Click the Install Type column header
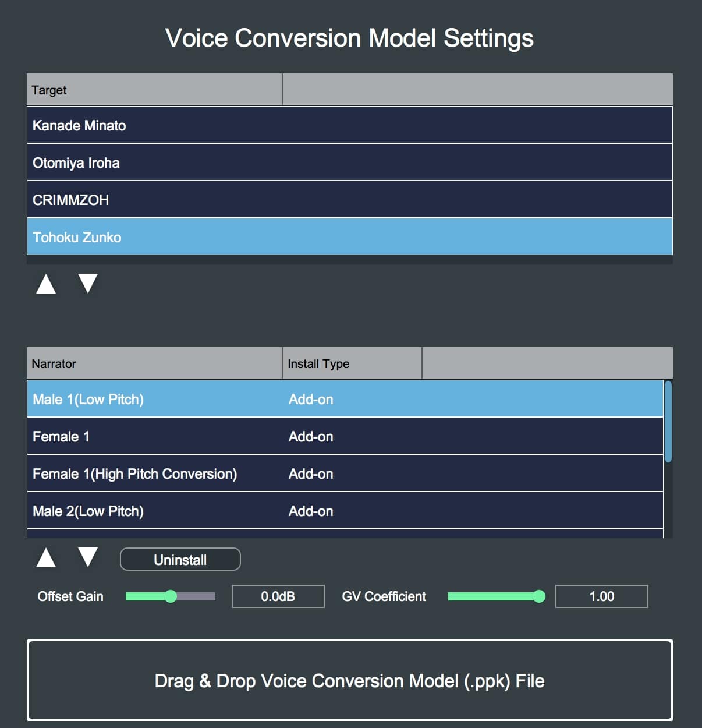Viewport: 702px width, 728px height. [352, 363]
